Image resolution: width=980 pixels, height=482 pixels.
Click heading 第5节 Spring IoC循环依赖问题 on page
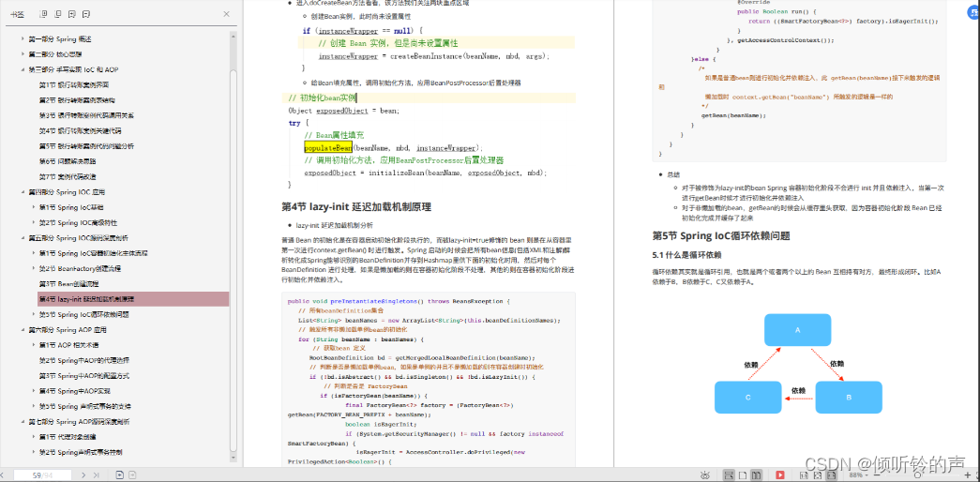(x=721, y=235)
